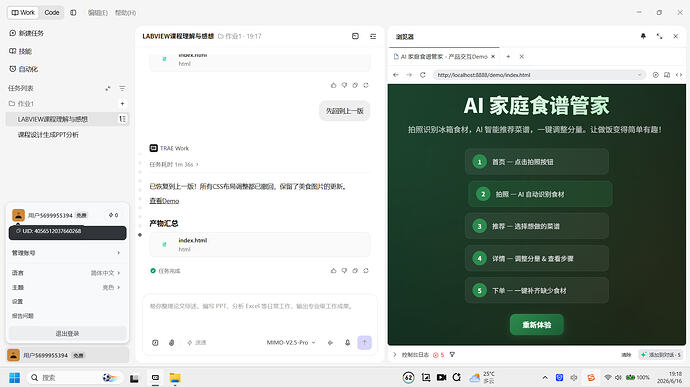
Task: Pin the 浏览器 browser panel
Action: click(643, 36)
